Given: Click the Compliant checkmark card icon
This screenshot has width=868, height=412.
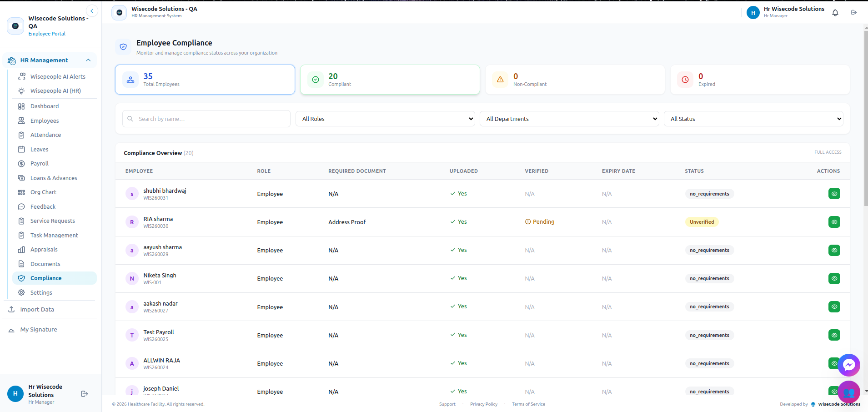Looking at the screenshot, I should (x=316, y=80).
